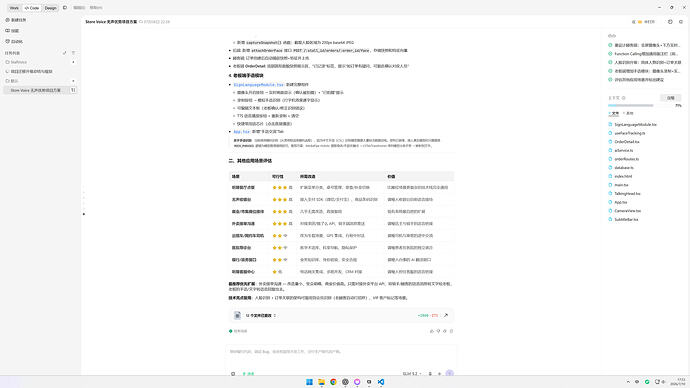Click the purple send button
The width and height of the screenshot is (690, 388).
[x=449, y=373]
